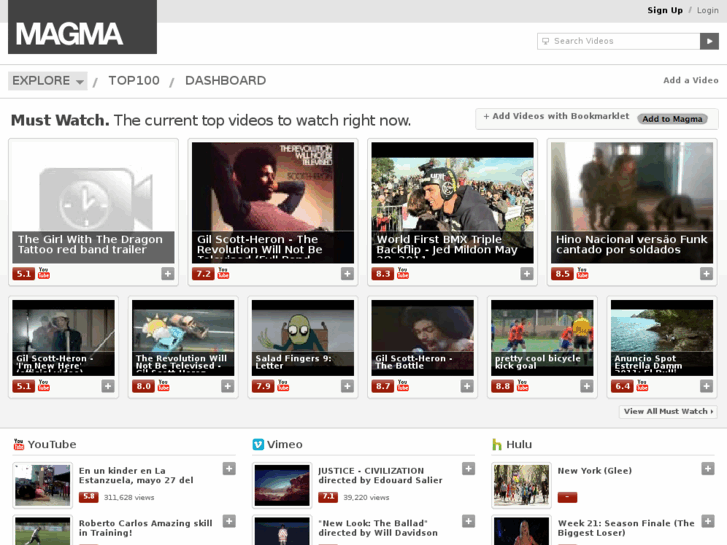Click the plus icon on Dragon Tattoo trailer card

(168, 274)
